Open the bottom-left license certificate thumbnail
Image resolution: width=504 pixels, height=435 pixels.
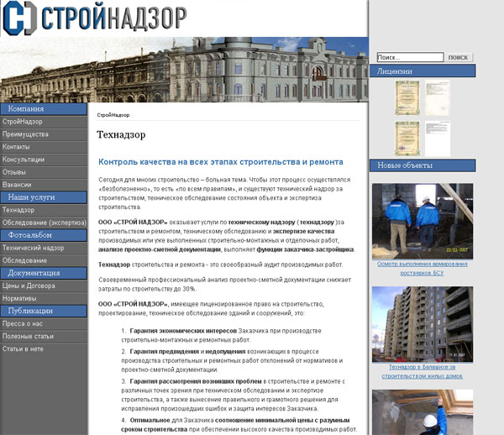[x=407, y=139]
